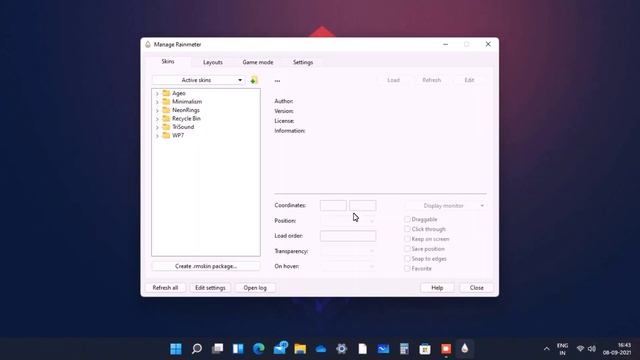The height and width of the screenshot is (360, 640).
Task: Click the NeonRings folder icon
Action: [166, 110]
